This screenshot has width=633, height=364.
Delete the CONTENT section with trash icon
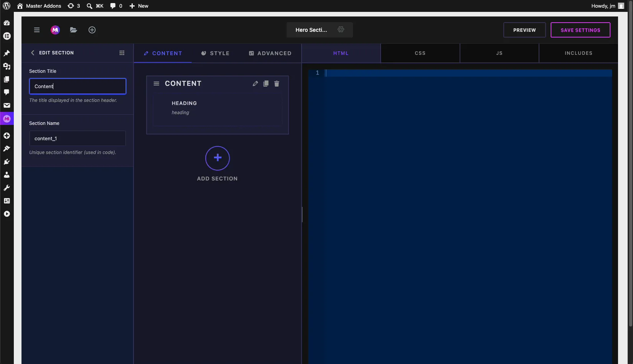[277, 84]
